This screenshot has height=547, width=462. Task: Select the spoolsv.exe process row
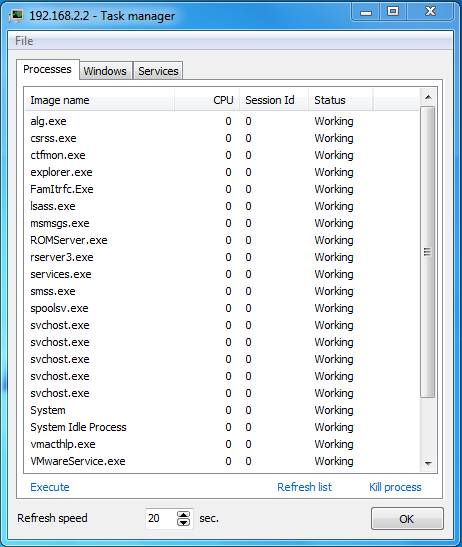(x=222, y=308)
